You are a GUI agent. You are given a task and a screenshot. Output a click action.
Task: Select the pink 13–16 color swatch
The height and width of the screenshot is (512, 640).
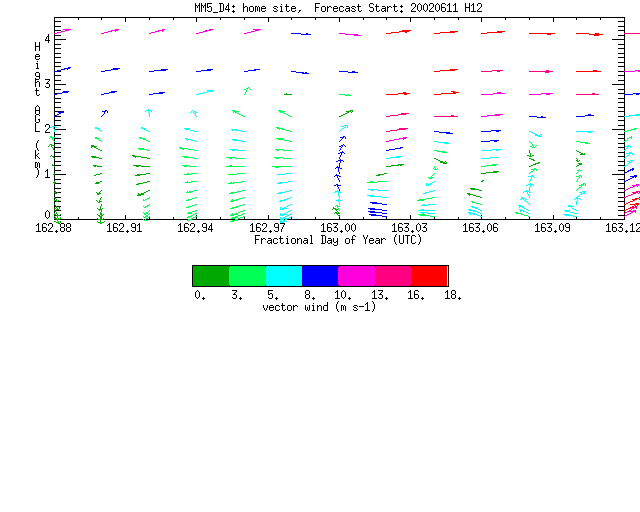coord(393,276)
